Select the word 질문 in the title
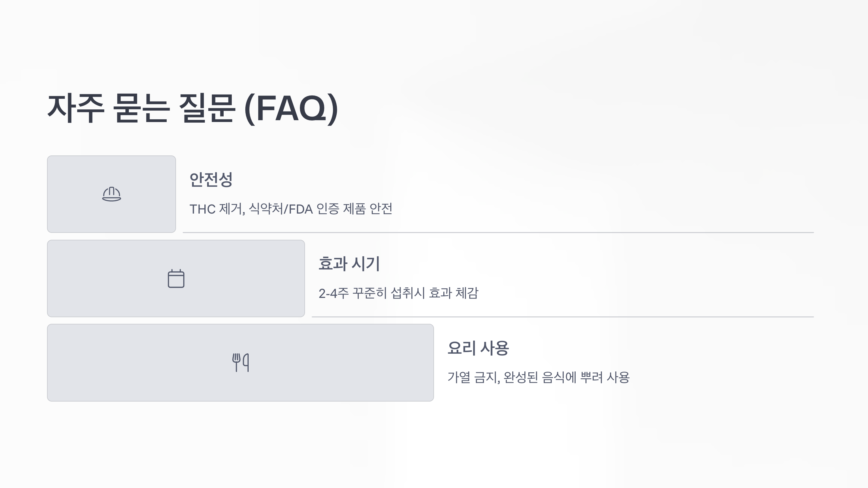The height and width of the screenshot is (488, 868). pyautogui.click(x=206, y=108)
